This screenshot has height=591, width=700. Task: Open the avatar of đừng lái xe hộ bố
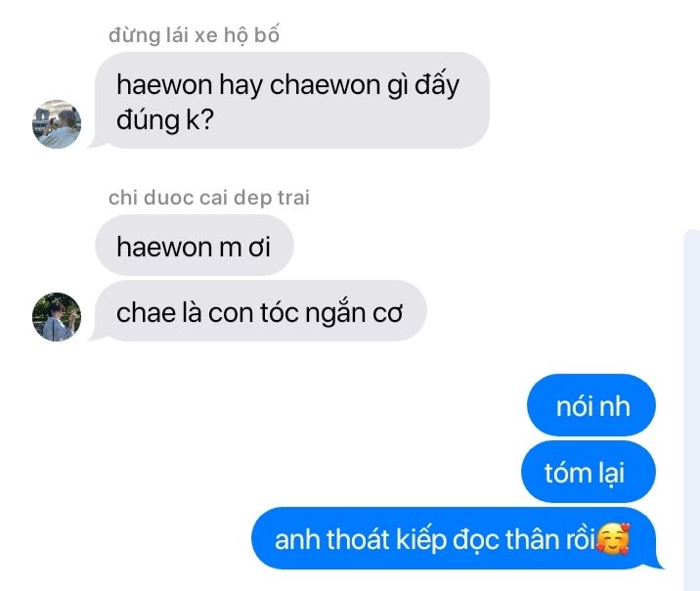coord(57,124)
